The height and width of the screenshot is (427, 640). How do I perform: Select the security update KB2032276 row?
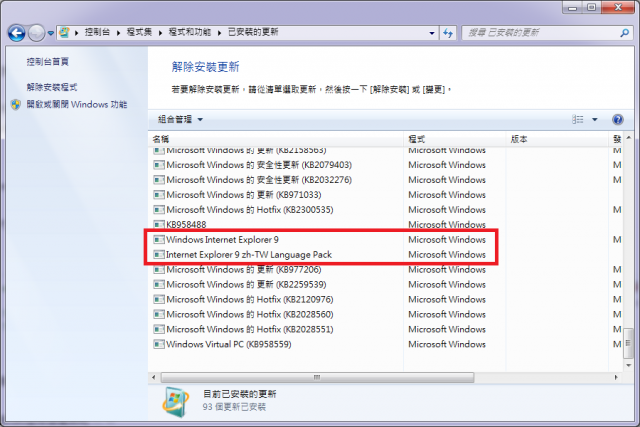point(385,180)
